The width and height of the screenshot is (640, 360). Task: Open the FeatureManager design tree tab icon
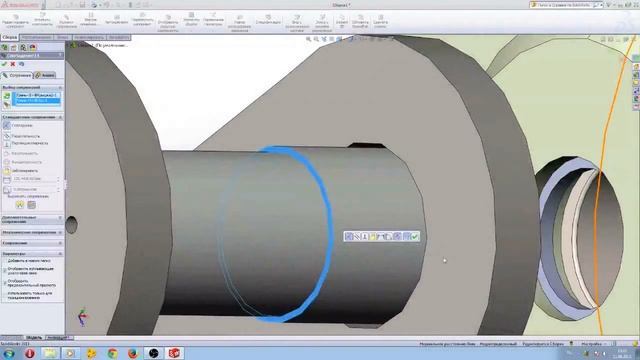click(x=5, y=47)
